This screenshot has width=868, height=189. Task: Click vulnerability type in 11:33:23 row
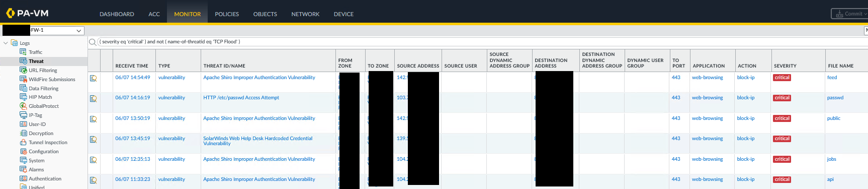(x=171, y=179)
